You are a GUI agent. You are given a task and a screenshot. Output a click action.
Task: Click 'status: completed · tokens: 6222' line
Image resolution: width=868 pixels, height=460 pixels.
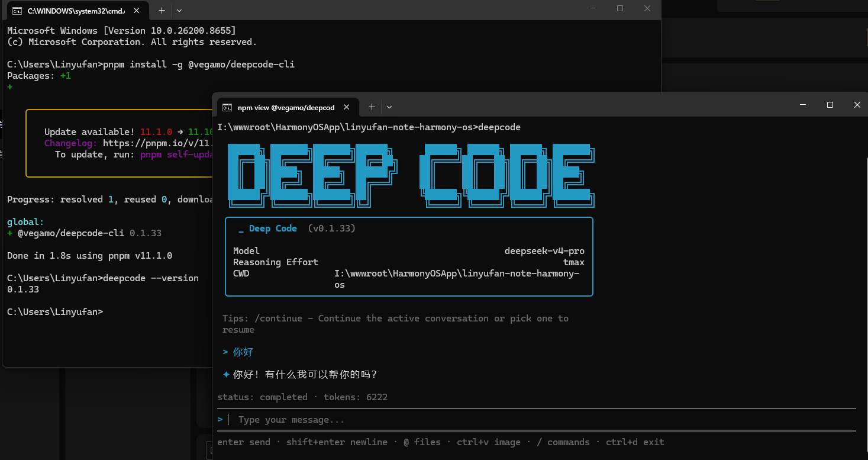[302, 397]
